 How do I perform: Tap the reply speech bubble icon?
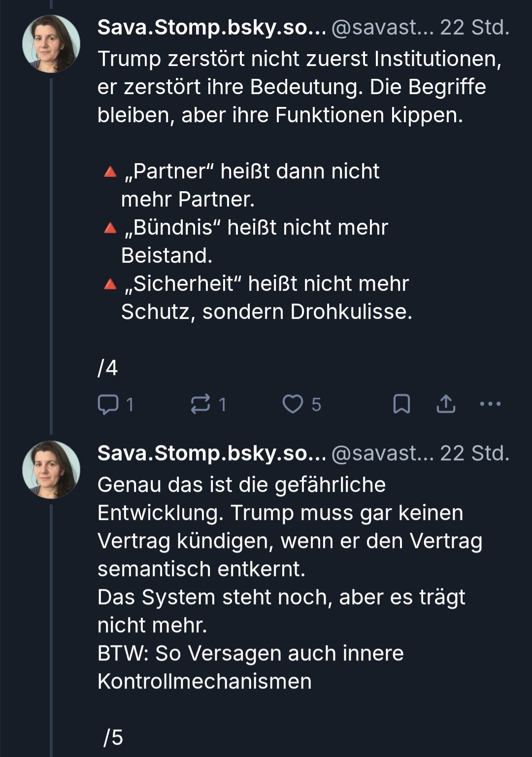(108, 405)
